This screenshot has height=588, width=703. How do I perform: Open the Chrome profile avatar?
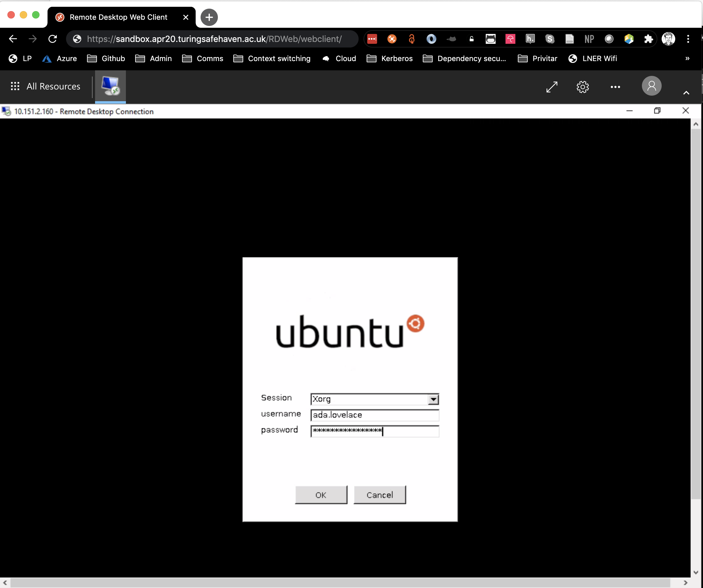[668, 39]
